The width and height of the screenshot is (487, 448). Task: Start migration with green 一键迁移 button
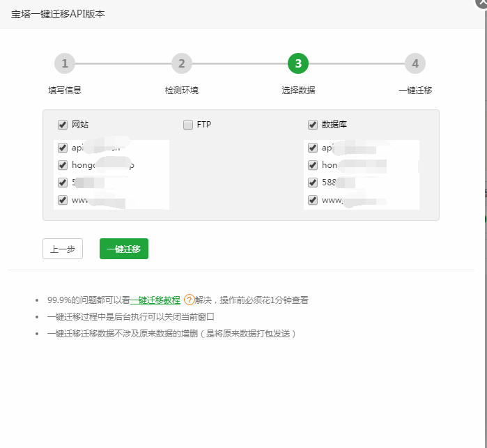[124, 249]
